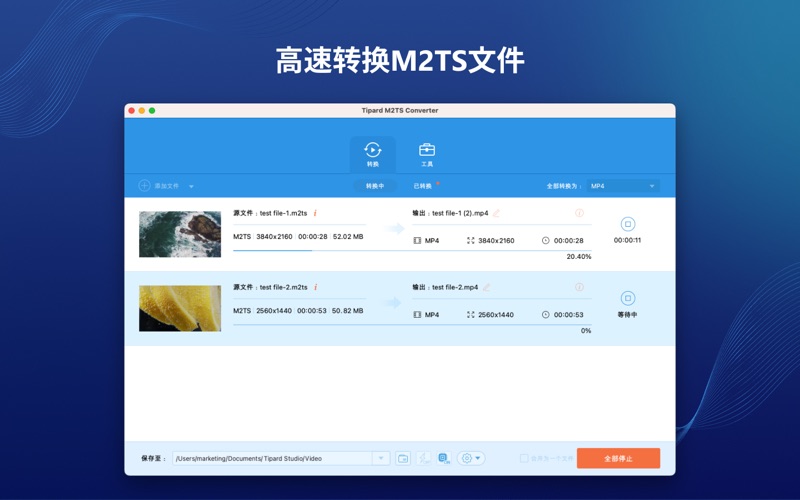Click the 等待中 status text
800x500 pixels.
tap(628, 315)
